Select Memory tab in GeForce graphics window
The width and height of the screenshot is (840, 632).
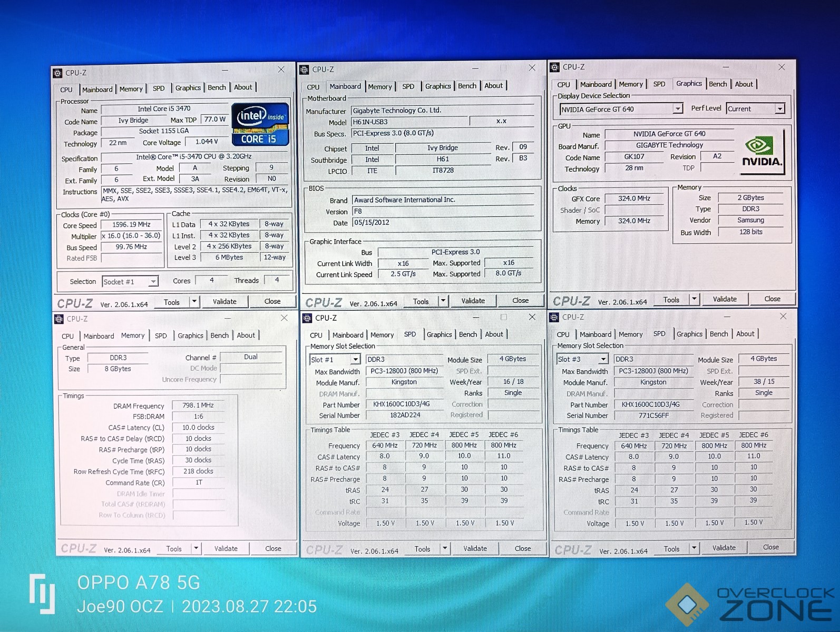[x=631, y=84]
